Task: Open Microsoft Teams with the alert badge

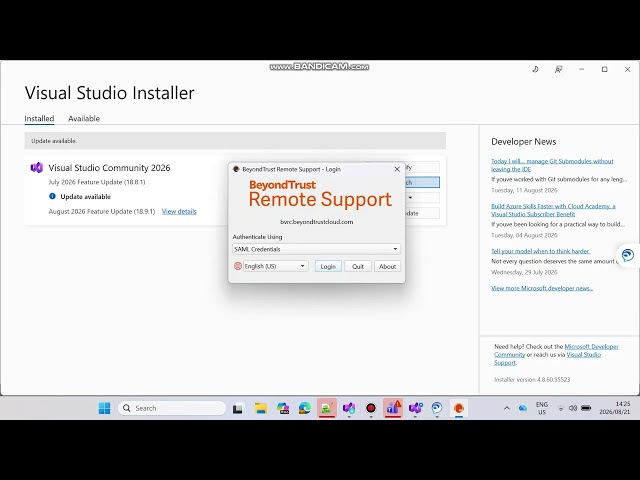Action: (x=393, y=408)
